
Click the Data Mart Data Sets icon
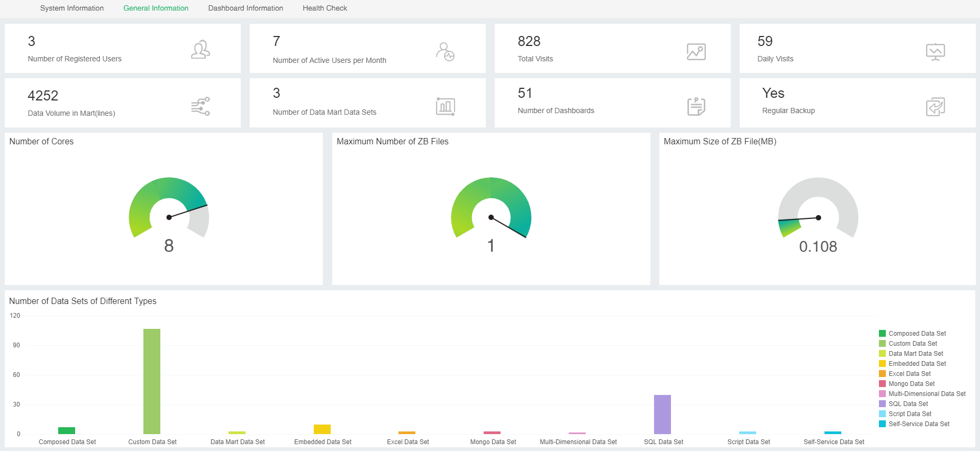tap(446, 106)
